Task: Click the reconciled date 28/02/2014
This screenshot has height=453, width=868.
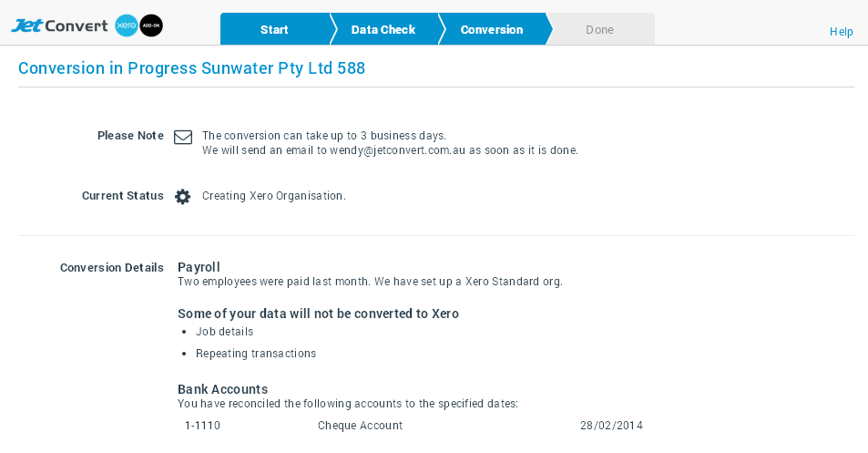Action: pyautogui.click(x=611, y=426)
